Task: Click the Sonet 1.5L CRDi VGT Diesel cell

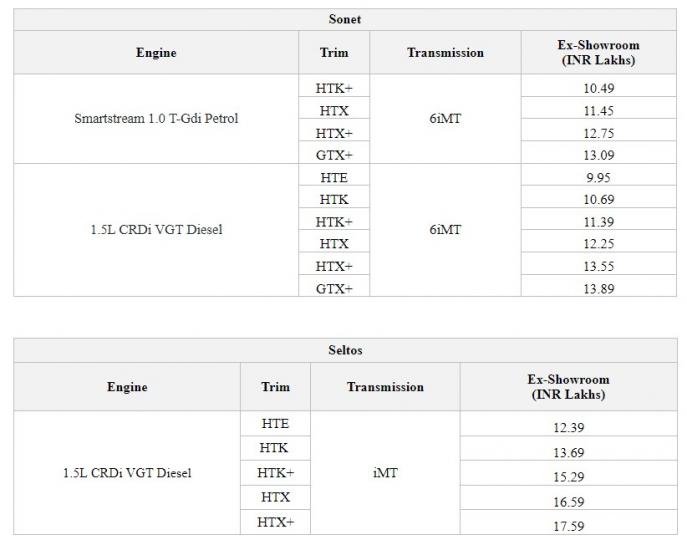Action: (156, 229)
